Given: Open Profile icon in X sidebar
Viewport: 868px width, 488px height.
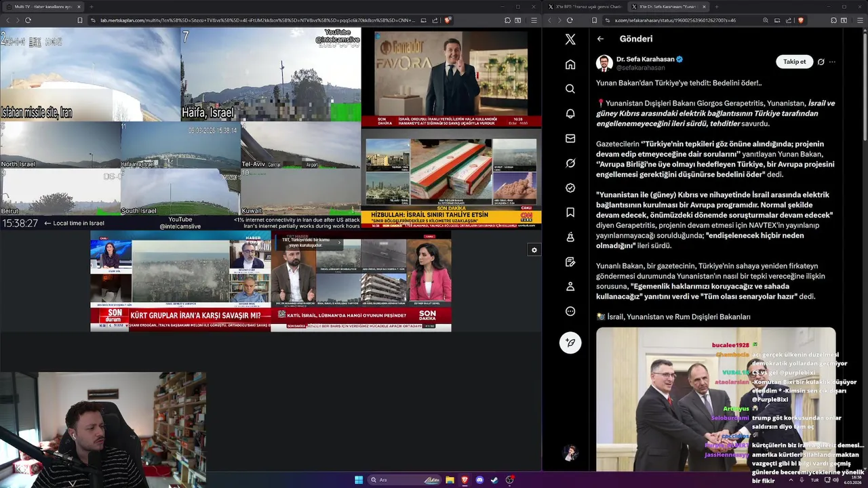Looking at the screenshot, I should click(570, 287).
